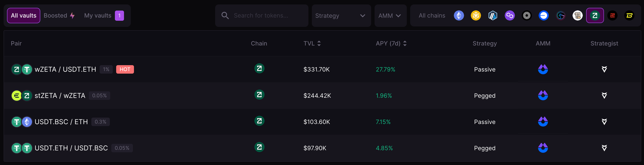This screenshot has height=165, width=644.
Task: Choose the Arbitrum chain filter icon
Action: pyautogui.click(x=493, y=15)
